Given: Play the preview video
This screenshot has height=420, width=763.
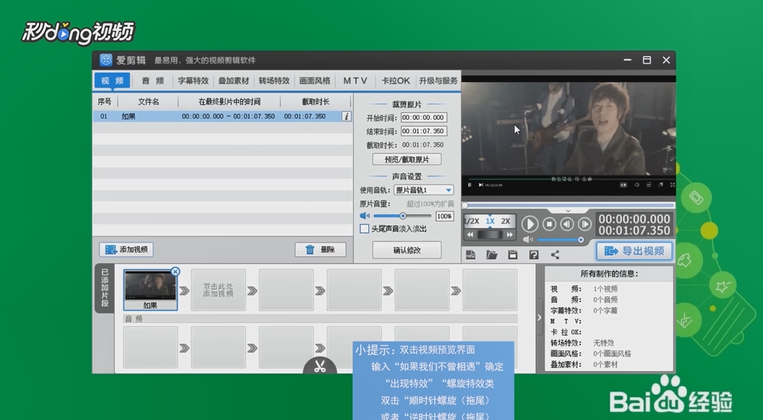Looking at the screenshot, I should click(x=529, y=224).
